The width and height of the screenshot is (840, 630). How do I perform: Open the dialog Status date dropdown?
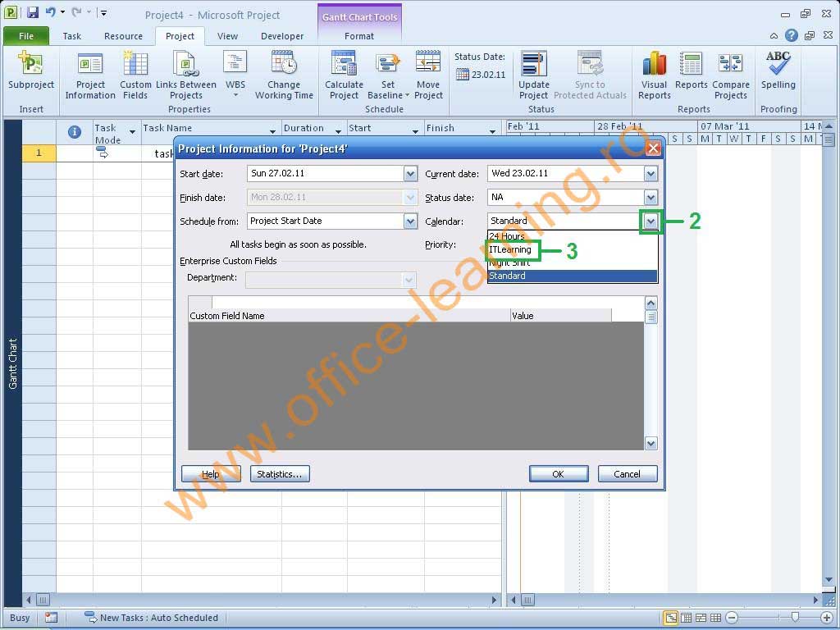click(x=651, y=198)
